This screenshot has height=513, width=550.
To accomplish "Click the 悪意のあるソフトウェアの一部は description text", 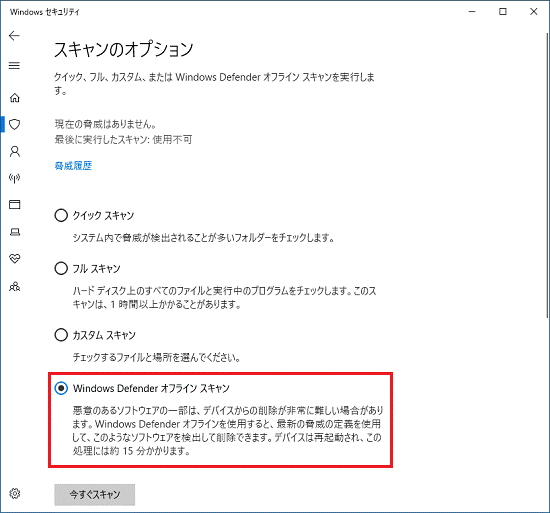I will tap(228, 430).
